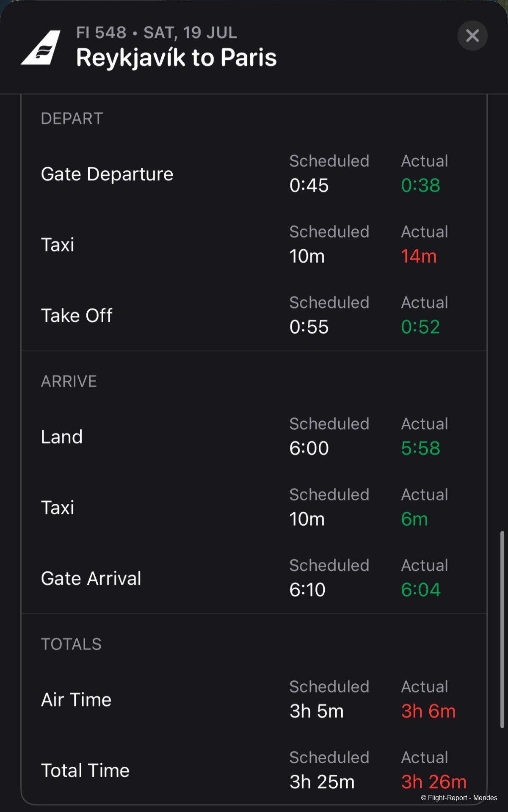Select the Take Off row label
The width and height of the screenshot is (508, 812).
pyautogui.click(x=77, y=315)
